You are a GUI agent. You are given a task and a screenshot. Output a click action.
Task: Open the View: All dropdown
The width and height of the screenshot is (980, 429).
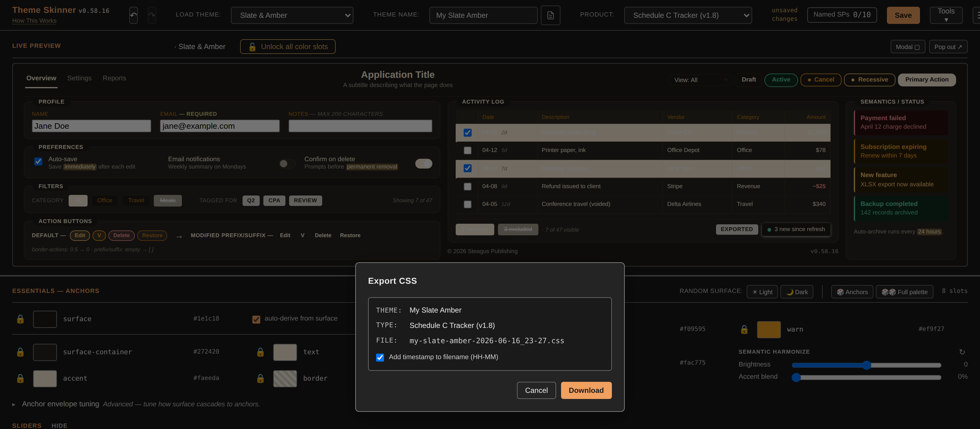(700, 80)
